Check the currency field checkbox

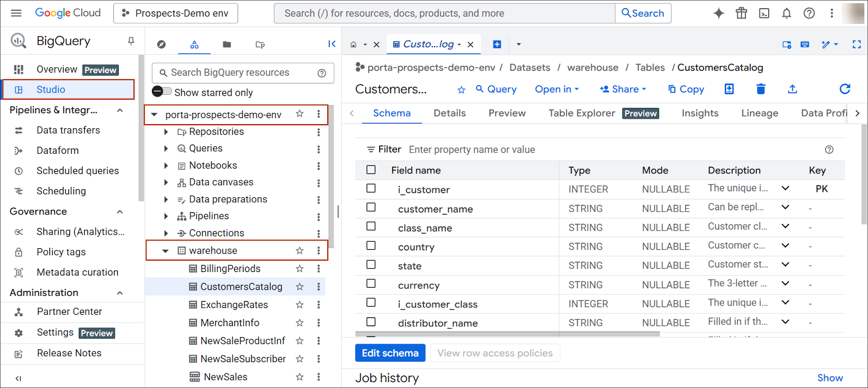pos(371,283)
